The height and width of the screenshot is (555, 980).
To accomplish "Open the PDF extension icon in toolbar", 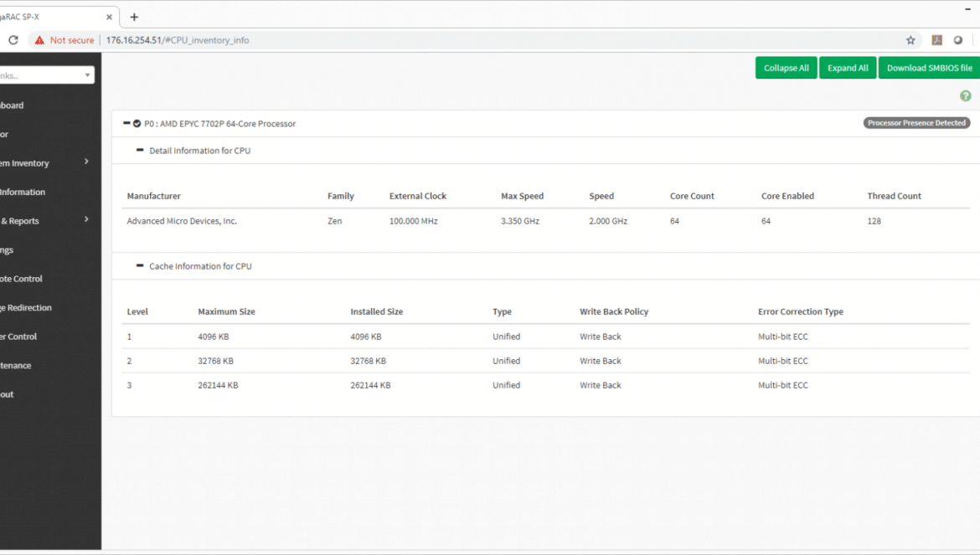I will click(x=936, y=40).
